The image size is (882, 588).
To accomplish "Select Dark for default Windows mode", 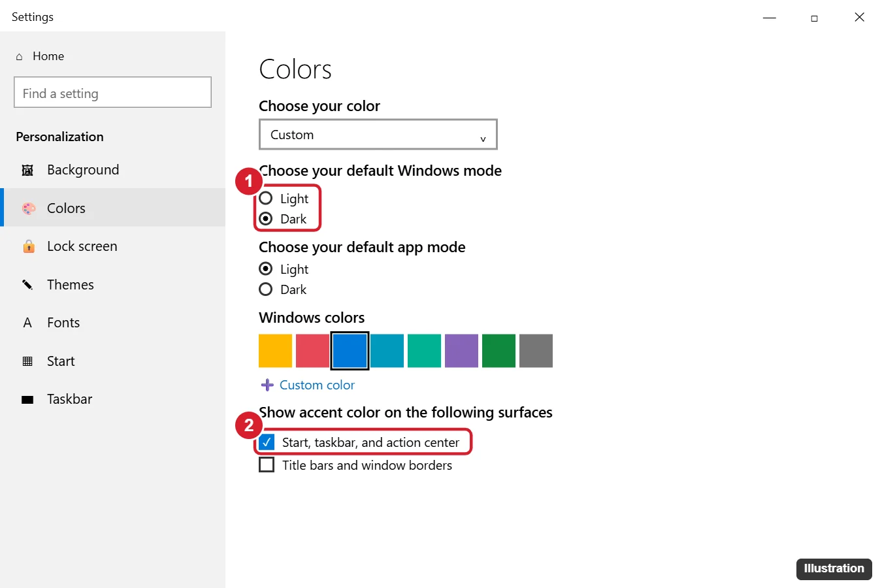I will click(266, 219).
